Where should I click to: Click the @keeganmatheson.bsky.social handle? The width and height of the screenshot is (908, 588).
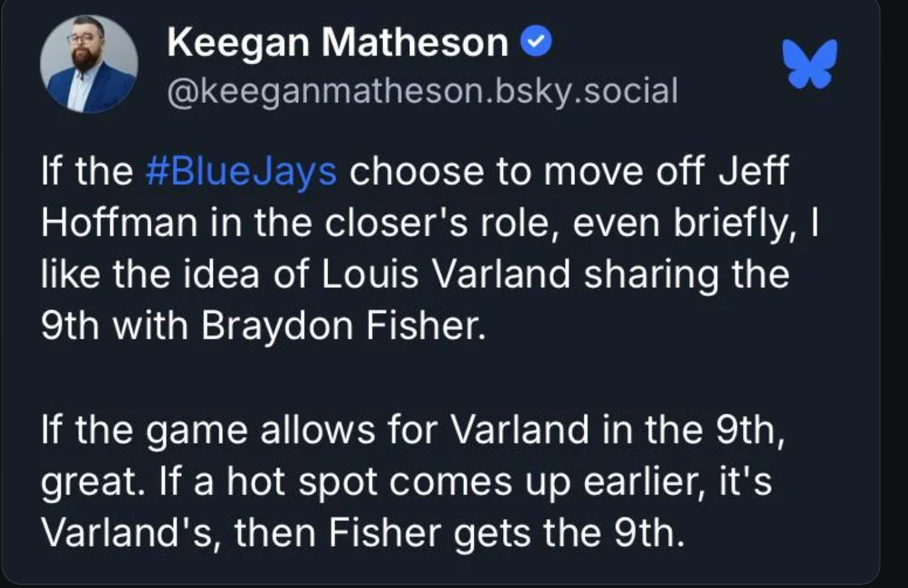[422, 91]
